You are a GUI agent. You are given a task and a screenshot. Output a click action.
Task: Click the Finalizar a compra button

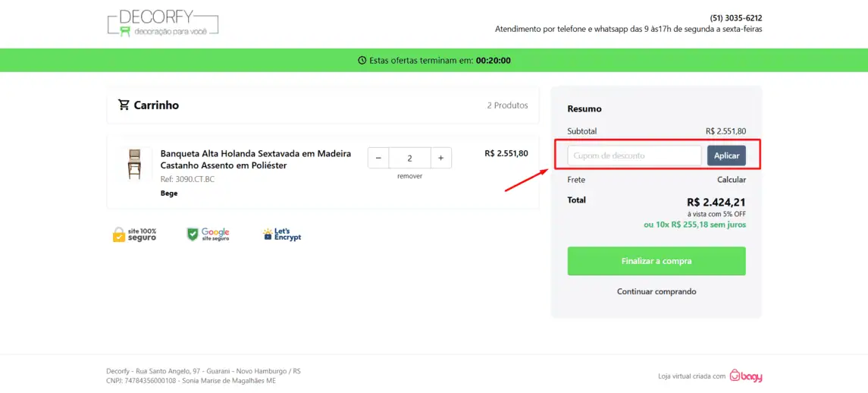point(656,261)
